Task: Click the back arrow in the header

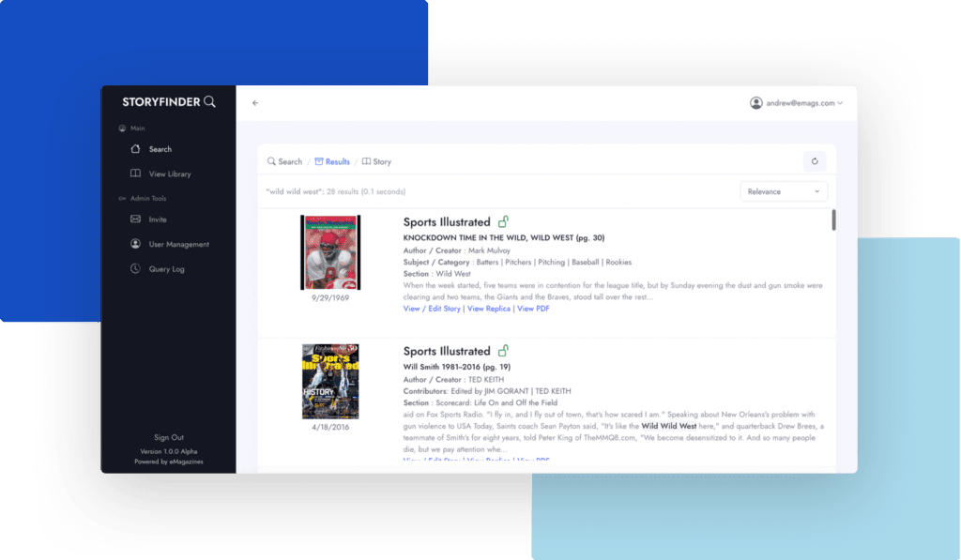Action: click(x=255, y=103)
